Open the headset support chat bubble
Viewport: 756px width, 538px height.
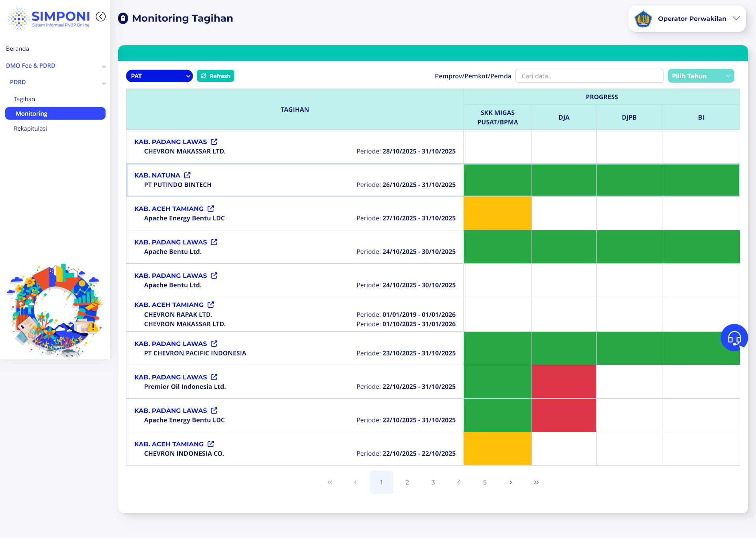(734, 338)
